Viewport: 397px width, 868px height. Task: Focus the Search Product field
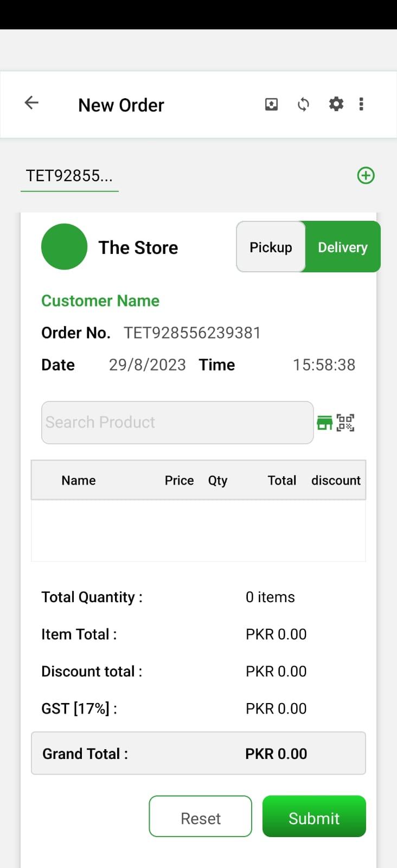(x=177, y=423)
